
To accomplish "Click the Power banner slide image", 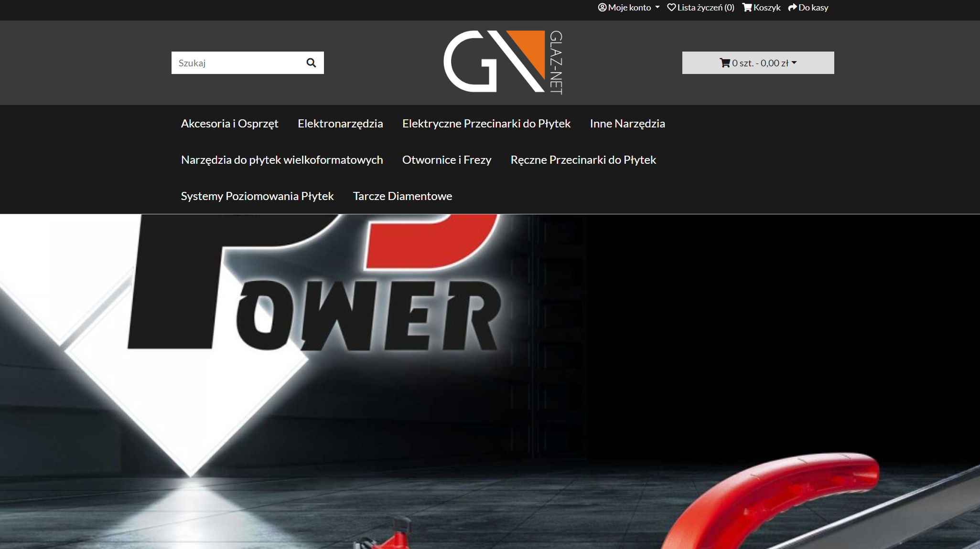I will (x=490, y=381).
